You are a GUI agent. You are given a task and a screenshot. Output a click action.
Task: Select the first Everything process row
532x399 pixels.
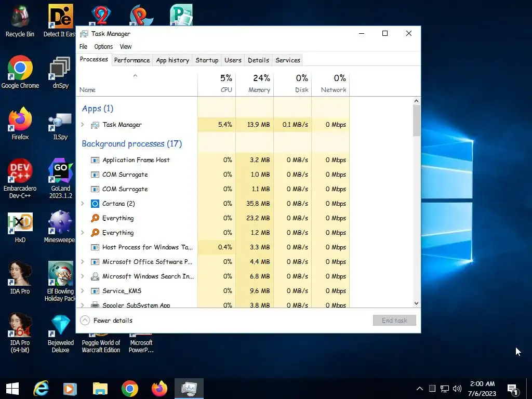[x=213, y=218]
